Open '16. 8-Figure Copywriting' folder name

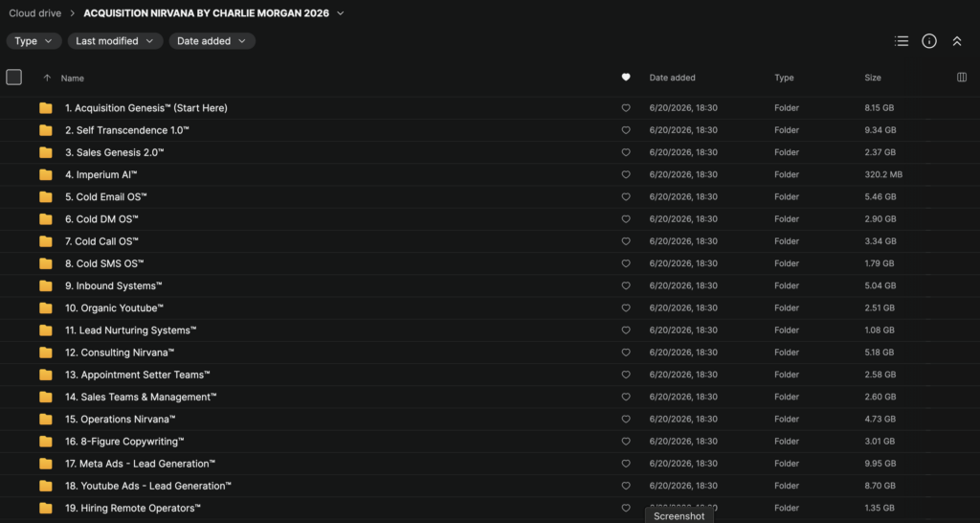124,442
